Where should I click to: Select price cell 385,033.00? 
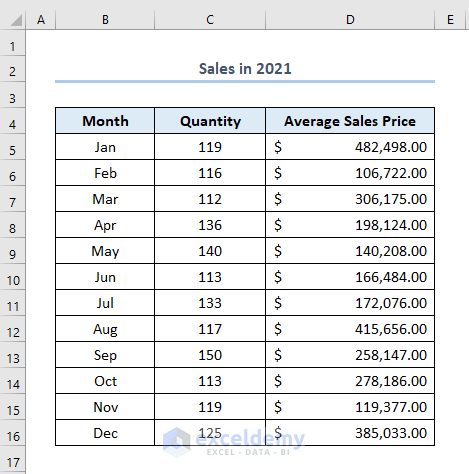point(350,433)
